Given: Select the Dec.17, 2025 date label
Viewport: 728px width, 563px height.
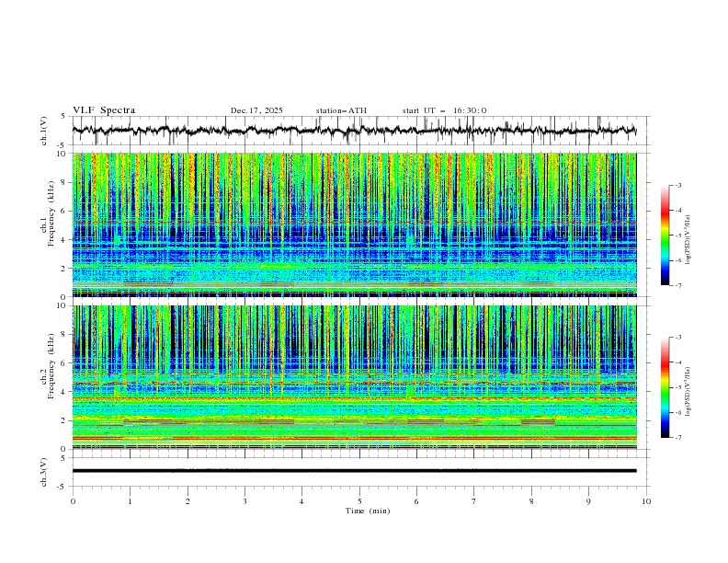Looking at the screenshot, I should pyautogui.click(x=256, y=110).
